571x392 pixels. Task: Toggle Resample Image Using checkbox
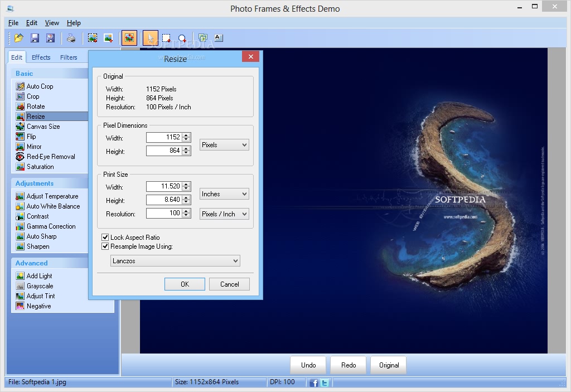[x=105, y=246]
